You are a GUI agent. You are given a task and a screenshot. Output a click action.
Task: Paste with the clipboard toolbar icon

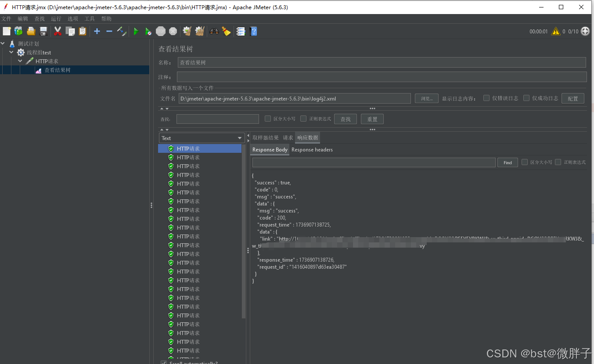pyautogui.click(x=83, y=31)
